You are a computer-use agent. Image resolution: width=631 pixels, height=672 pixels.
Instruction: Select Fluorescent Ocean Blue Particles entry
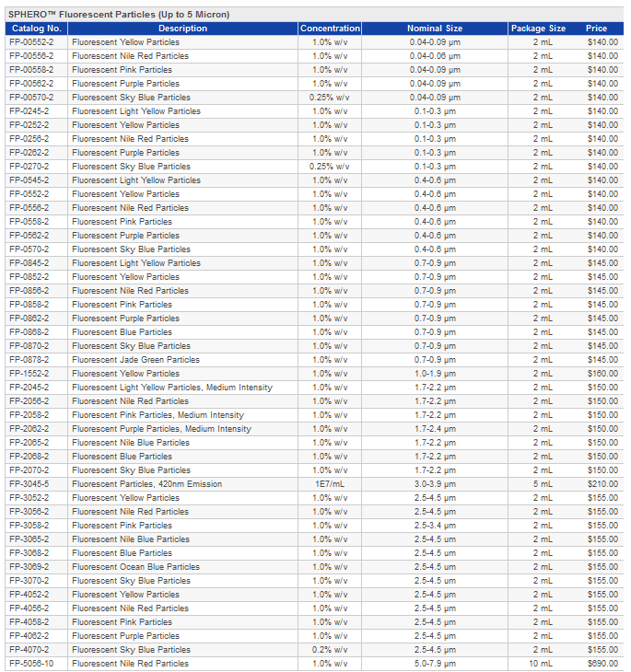[x=135, y=567]
